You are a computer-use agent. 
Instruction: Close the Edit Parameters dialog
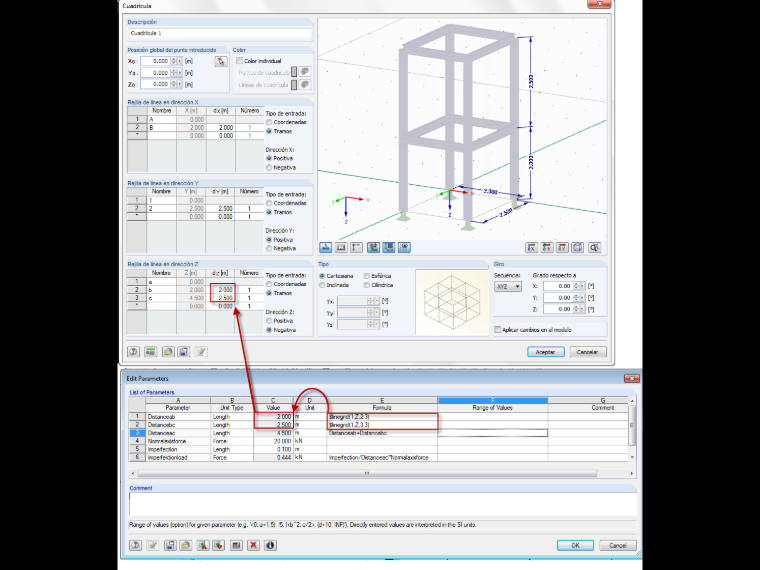pyautogui.click(x=632, y=378)
